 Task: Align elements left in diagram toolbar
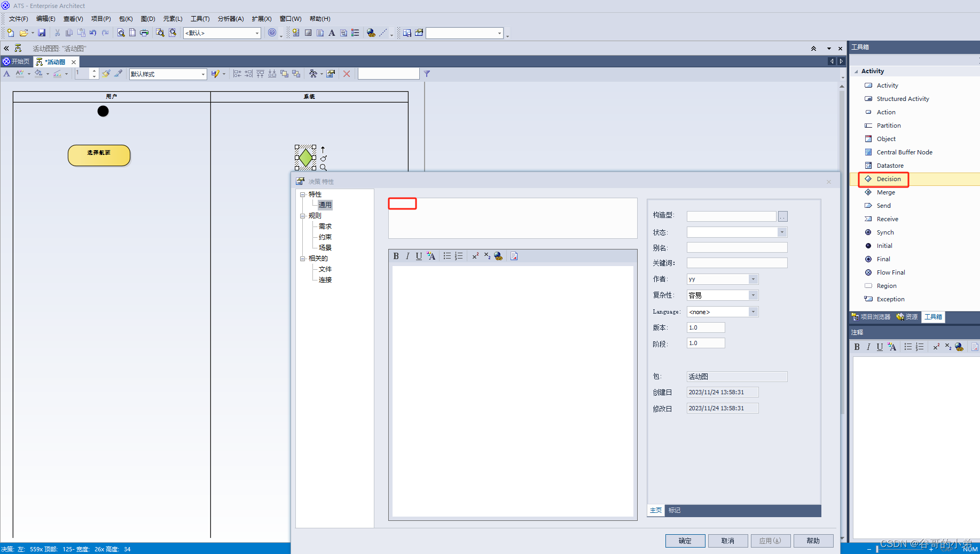click(x=237, y=74)
